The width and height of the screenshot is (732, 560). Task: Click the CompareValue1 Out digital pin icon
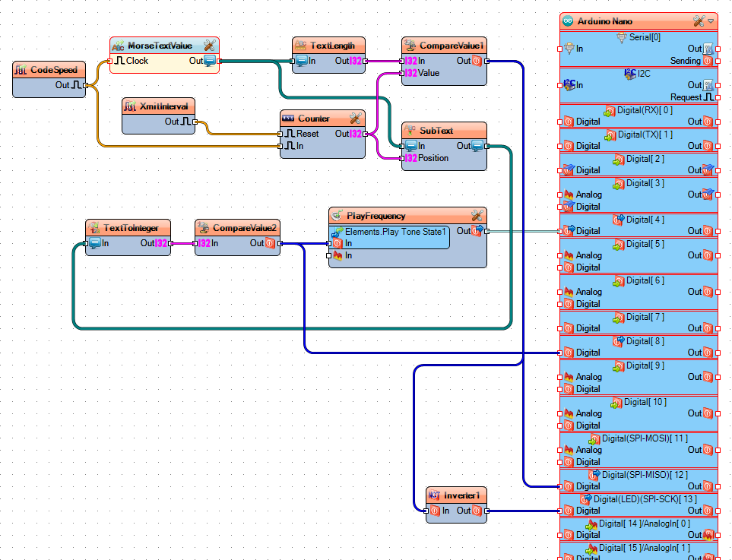[x=477, y=61]
